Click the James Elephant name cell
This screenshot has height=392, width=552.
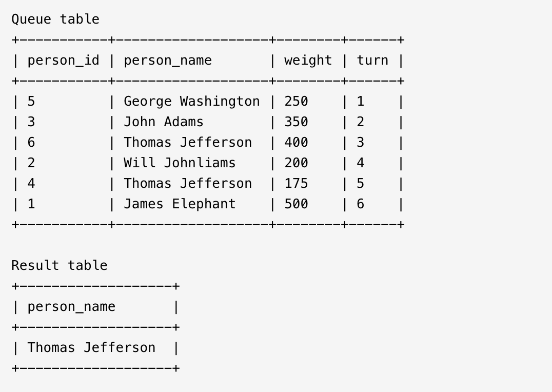click(x=180, y=204)
